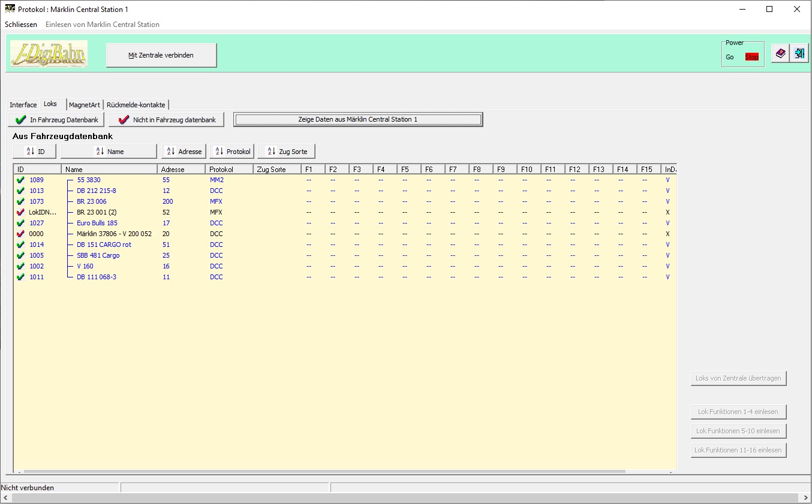Select the V 160 locomotive
The image size is (812, 504).
pyautogui.click(x=85, y=266)
